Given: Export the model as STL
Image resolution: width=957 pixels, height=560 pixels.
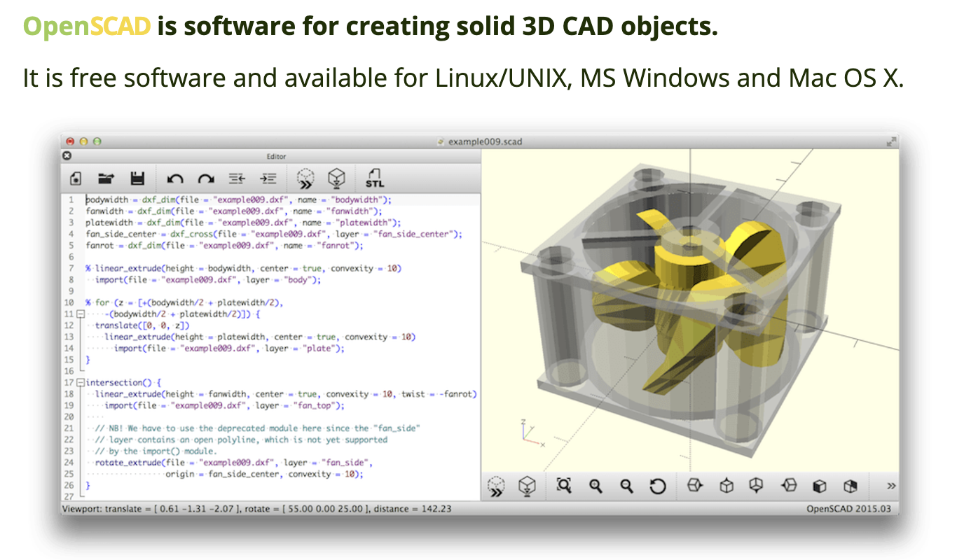Looking at the screenshot, I should click(x=375, y=178).
